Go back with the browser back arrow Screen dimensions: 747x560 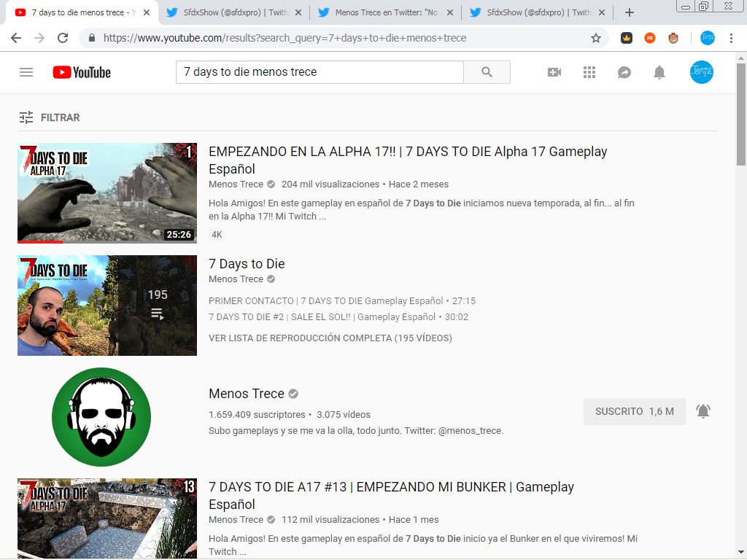click(x=16, y=38)
